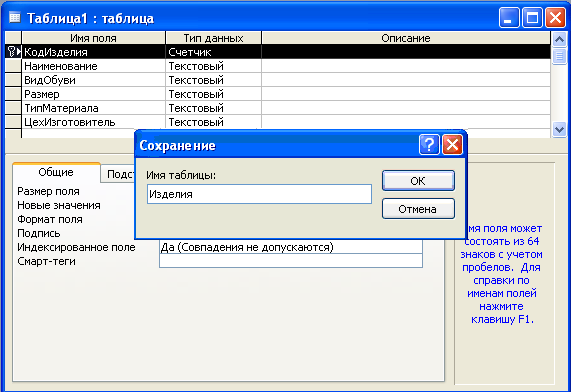Click scroll down arrow of field grid
Viewport: 571px width, 392px height.
click(x=559, y=129)
